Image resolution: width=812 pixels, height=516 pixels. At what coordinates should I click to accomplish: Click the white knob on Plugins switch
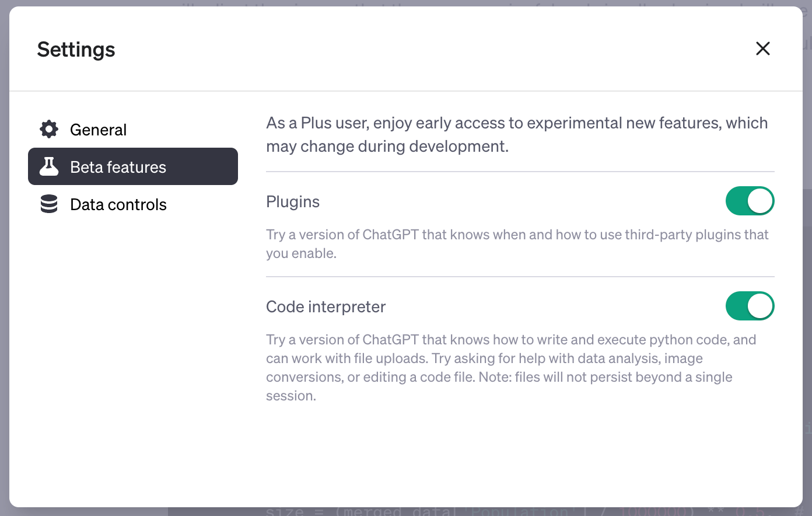pyautogui.click(x=760, y=201)
